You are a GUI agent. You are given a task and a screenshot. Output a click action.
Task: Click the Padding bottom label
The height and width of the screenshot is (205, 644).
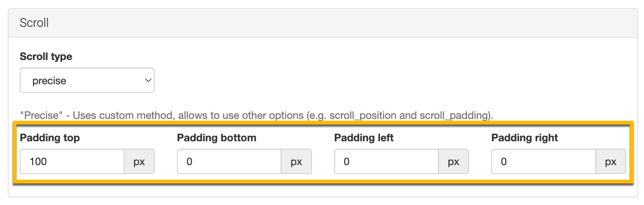216,138
